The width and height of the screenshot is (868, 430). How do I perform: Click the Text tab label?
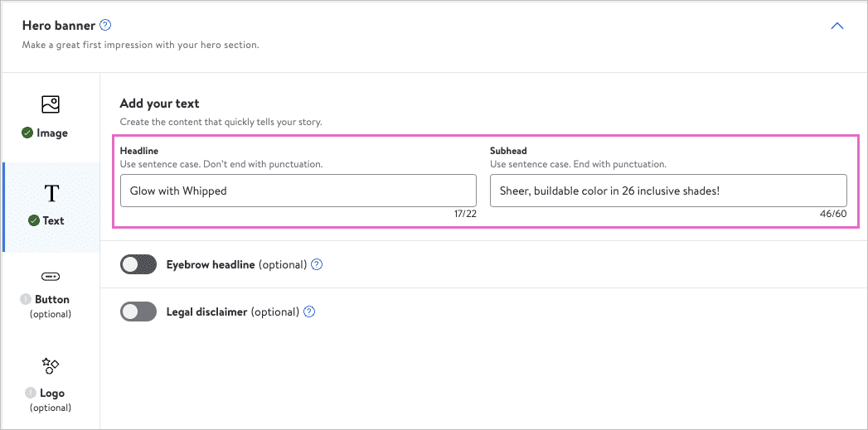(x=54, y=221)
